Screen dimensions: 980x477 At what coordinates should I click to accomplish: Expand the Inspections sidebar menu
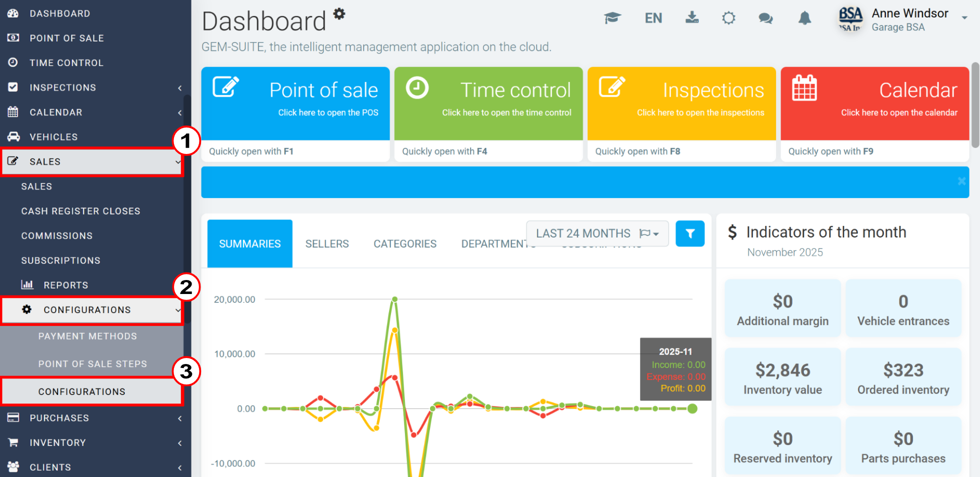pos(92,87)
